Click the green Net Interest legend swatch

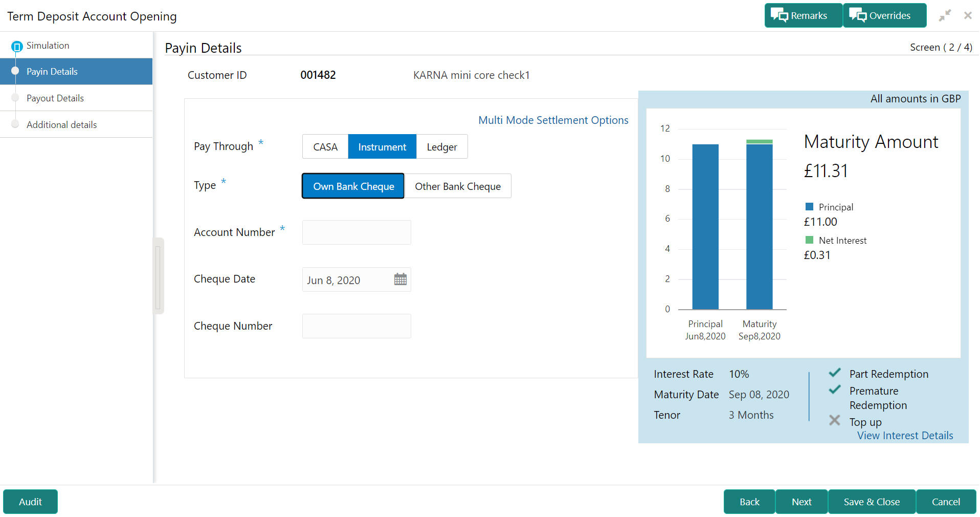point(809,240)
